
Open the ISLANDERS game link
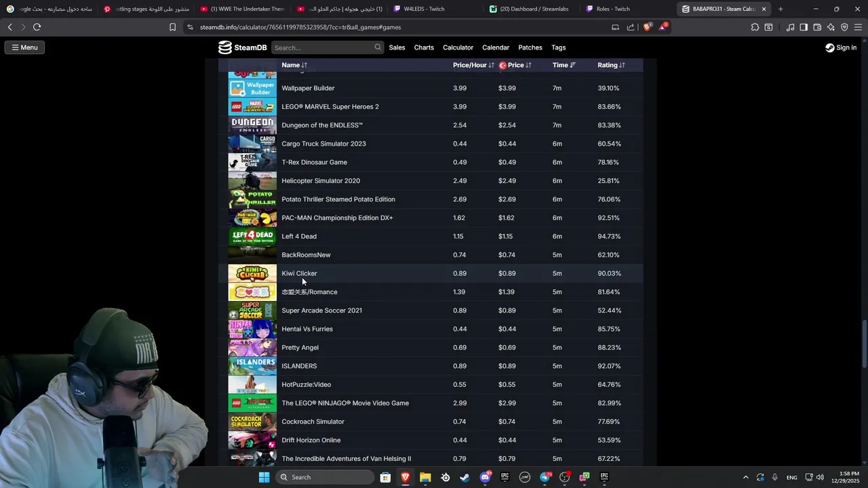(x=299, y=366)
